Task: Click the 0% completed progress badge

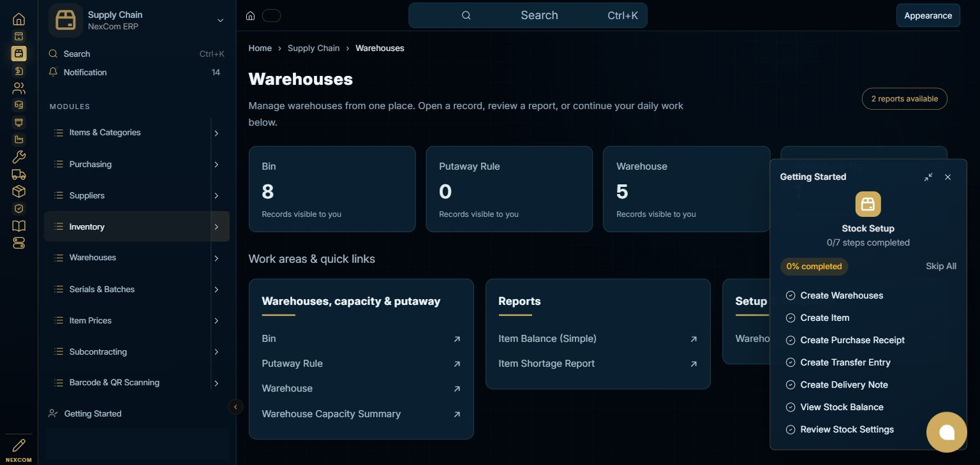Action: coord(814,267)
